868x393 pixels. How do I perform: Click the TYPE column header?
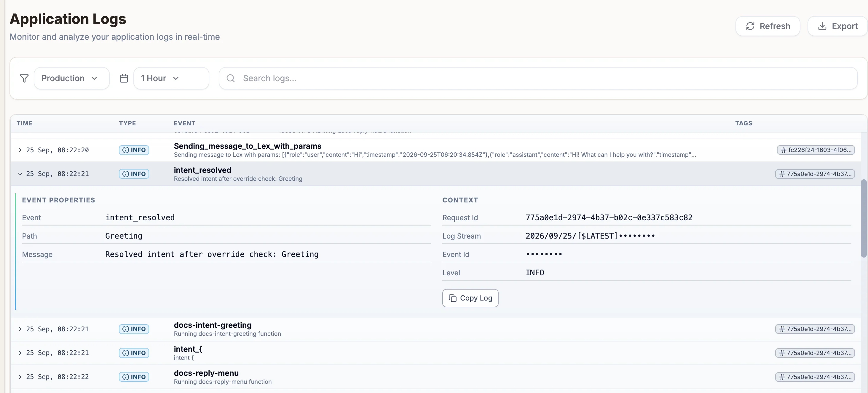coord(127,123)
